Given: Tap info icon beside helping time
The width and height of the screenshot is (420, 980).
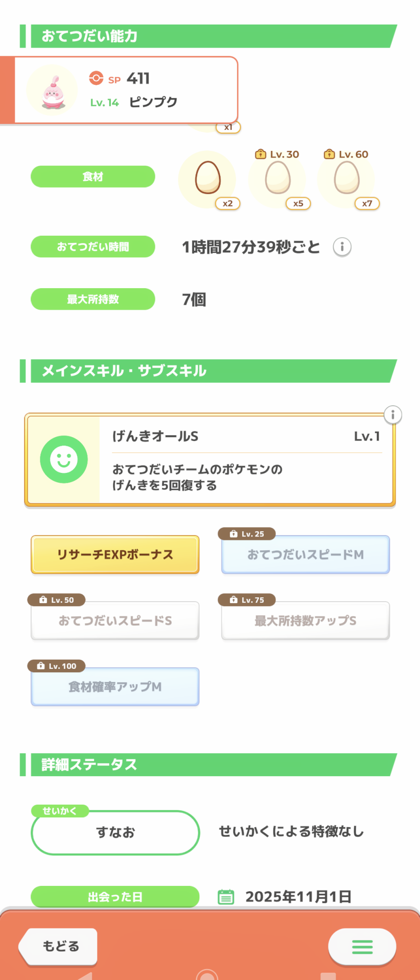Looking at the screenshot, I should point(342,247).
